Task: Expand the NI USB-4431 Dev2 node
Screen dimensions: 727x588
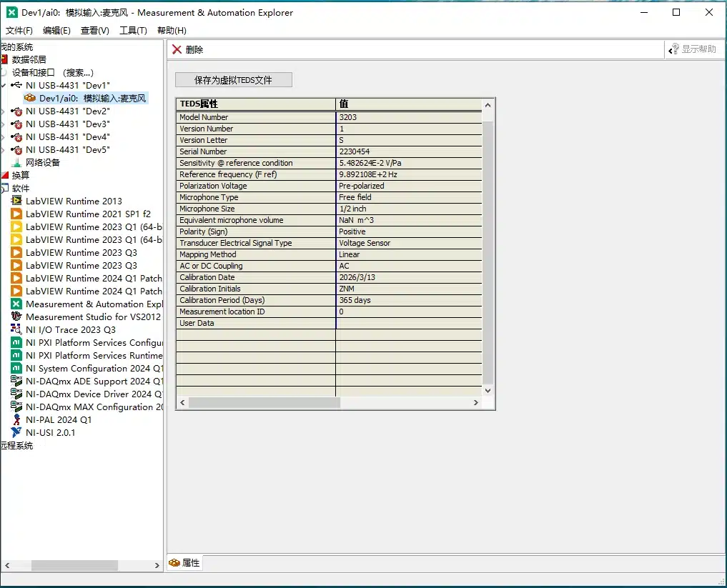Action: coord(4,111)
